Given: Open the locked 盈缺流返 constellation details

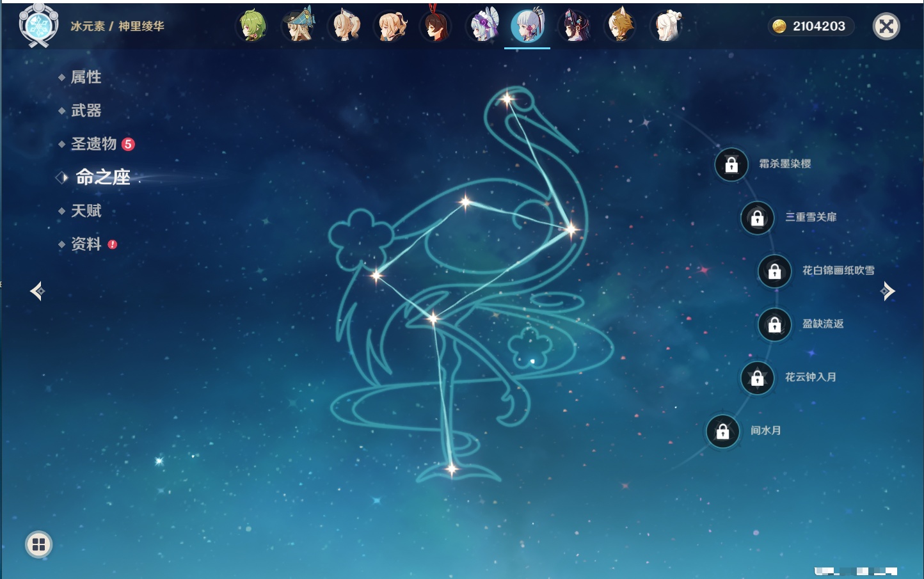Looking at the screenshot, I should click(x=774, y=324).
